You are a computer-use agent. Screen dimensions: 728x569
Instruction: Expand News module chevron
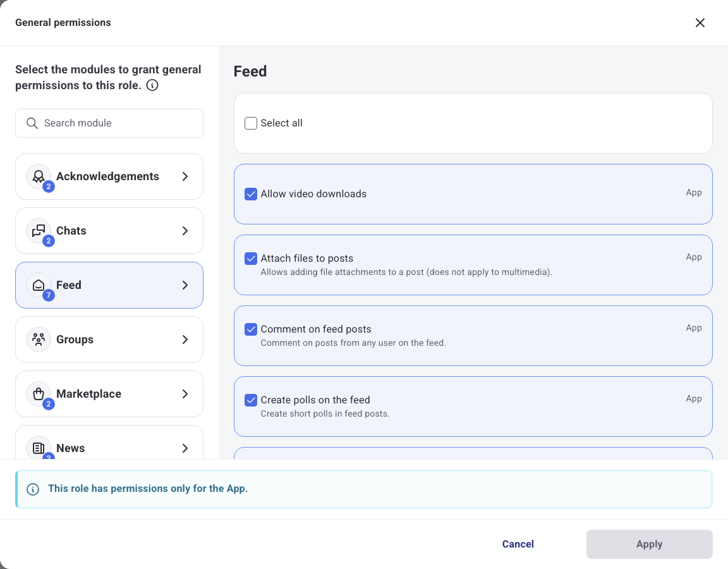pyautogui.click(x=185, y=448)
